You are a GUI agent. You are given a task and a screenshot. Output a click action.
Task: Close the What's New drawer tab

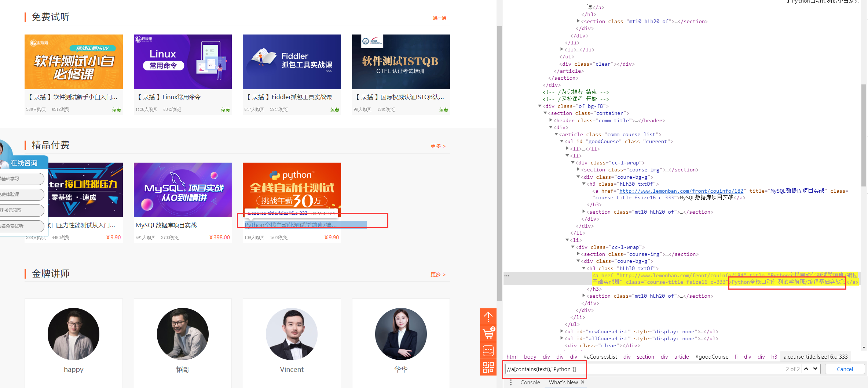tap(583, 382)
